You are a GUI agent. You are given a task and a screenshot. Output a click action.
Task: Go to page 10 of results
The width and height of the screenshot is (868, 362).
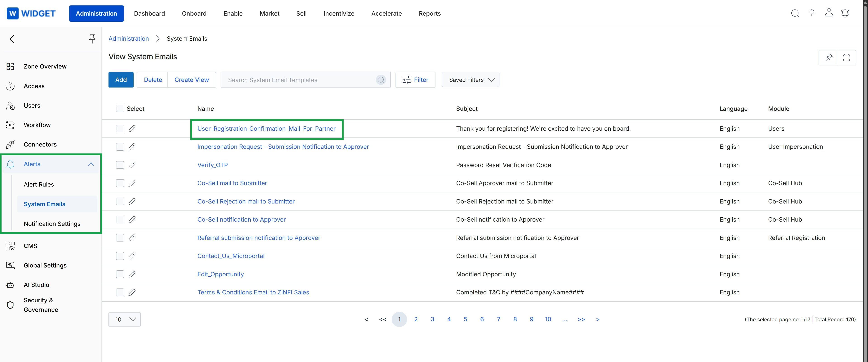548,319
